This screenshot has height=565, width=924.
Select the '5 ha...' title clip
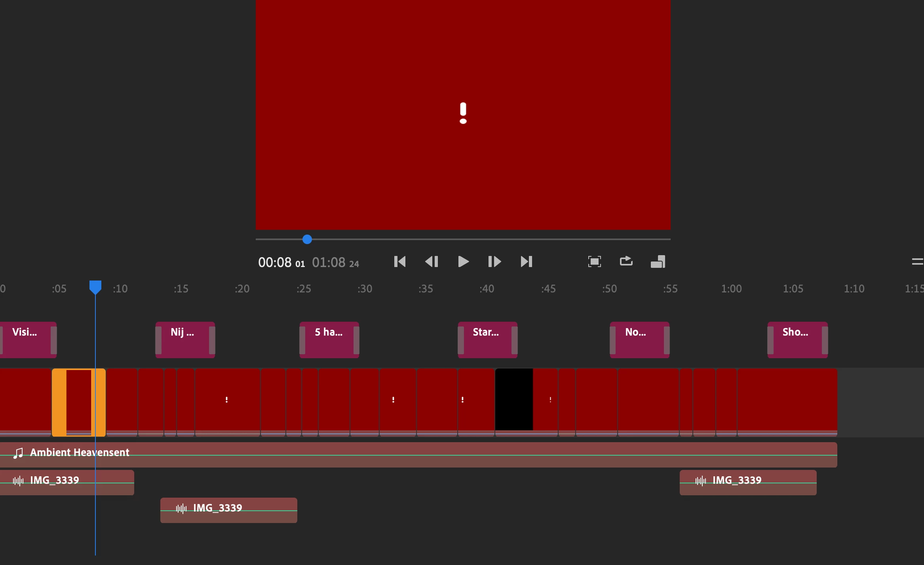coord(329,340)
